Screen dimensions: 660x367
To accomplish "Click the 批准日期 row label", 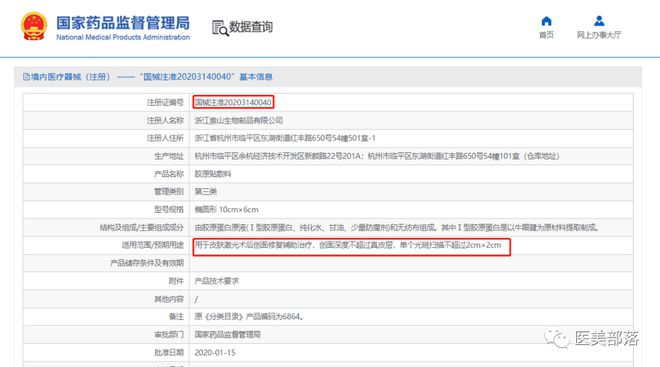I will coord(169,353).
